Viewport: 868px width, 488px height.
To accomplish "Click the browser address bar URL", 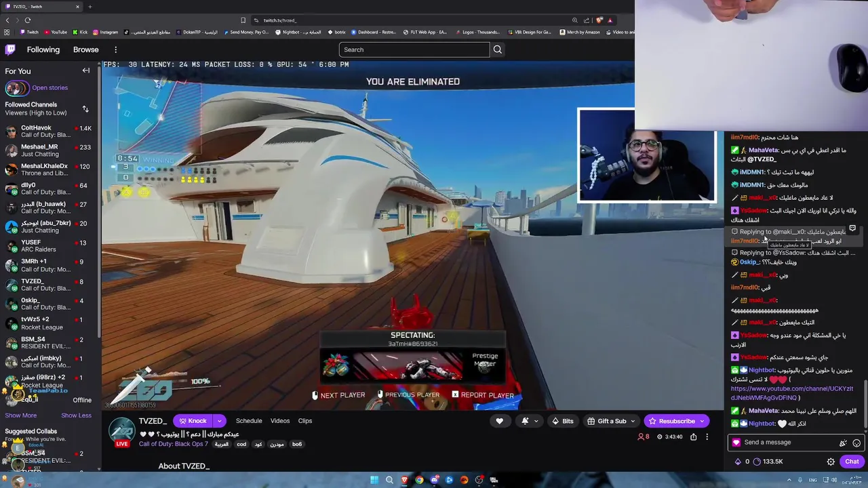I will click(280, 20).
